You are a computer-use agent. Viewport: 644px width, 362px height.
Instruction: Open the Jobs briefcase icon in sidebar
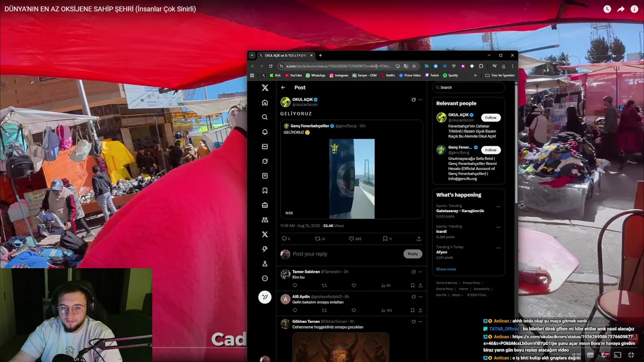point(265,205)
